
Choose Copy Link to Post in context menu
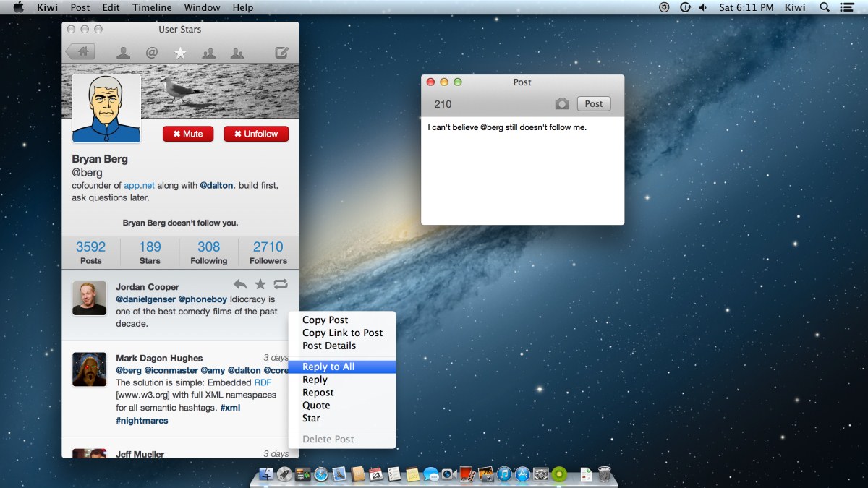point(342,333)
